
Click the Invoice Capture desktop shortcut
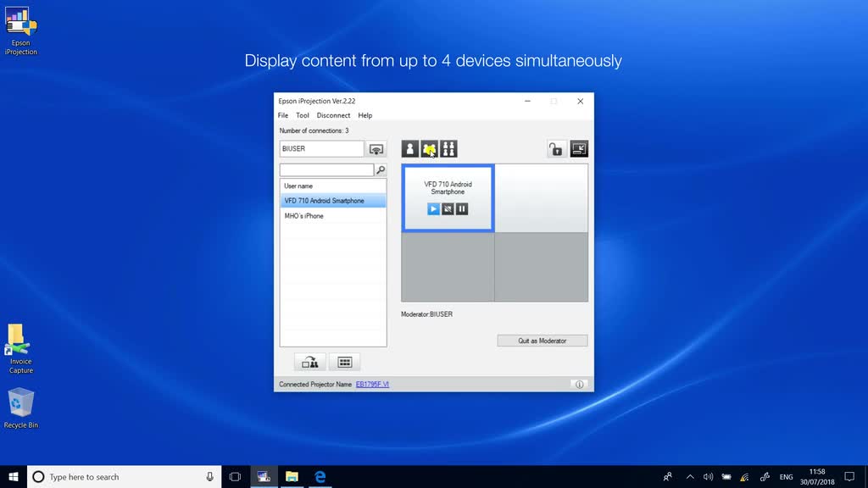pos(21,349)
